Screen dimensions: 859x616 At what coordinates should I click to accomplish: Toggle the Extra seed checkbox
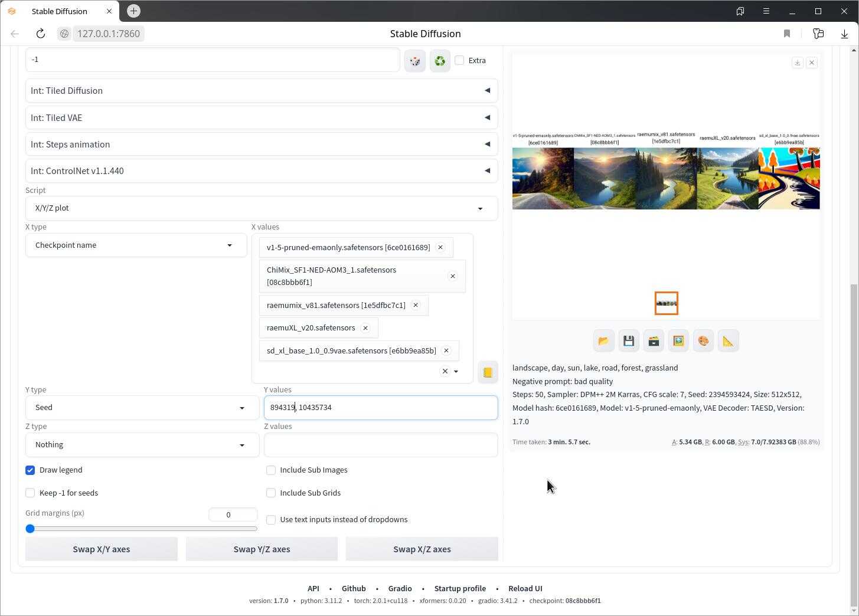point(459,60)
